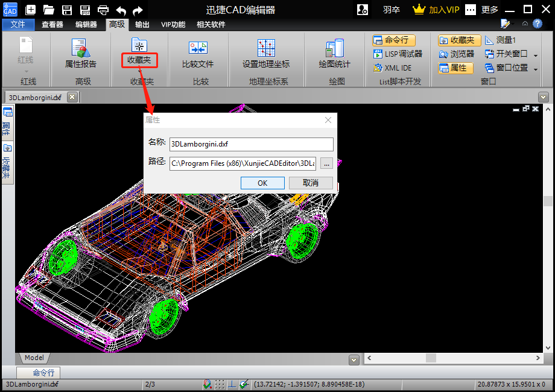Viewport: 555px width, 392px height.
Task: Save the drawing with the floppy icon
Action: click(x=67, y=10)
